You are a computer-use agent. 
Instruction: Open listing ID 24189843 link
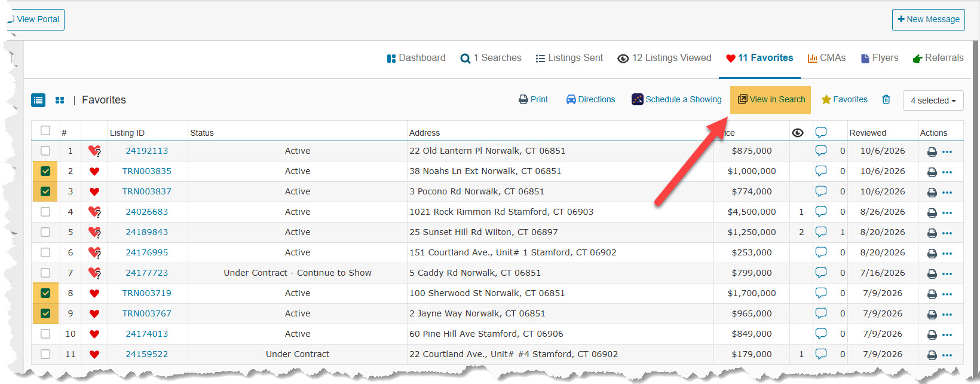(x=147, y=232)
